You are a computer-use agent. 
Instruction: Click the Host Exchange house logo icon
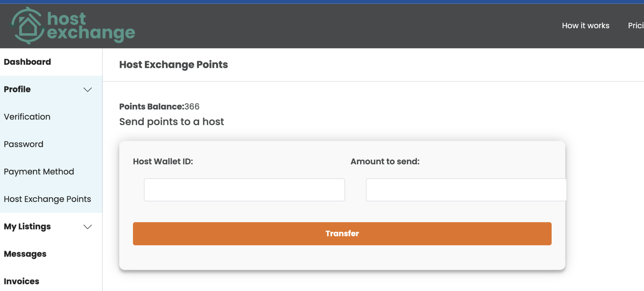(28, 26)
